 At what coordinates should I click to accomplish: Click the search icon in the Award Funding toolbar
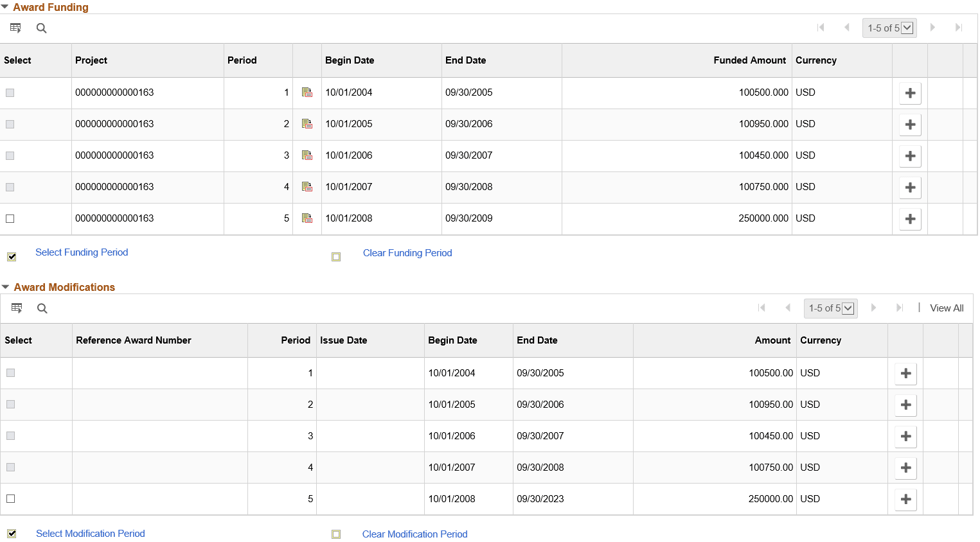click(41, 28)
